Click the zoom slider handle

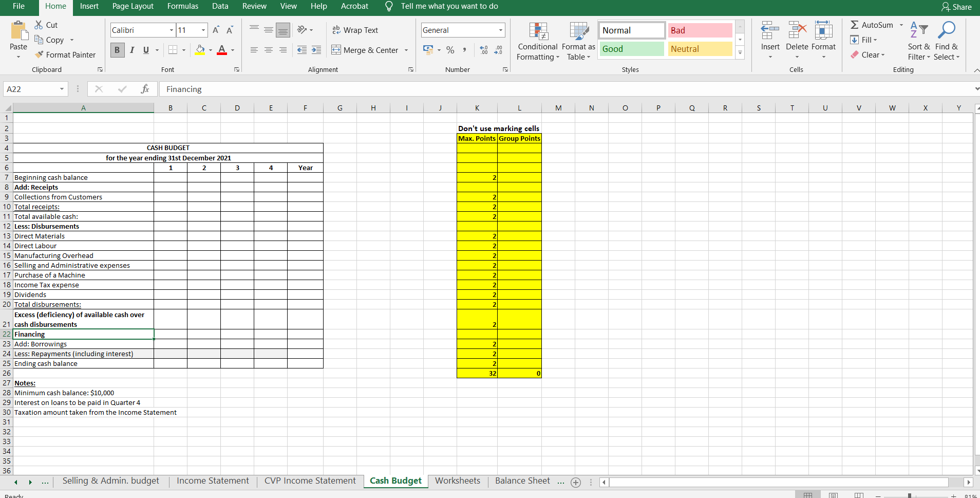[910, 496]
